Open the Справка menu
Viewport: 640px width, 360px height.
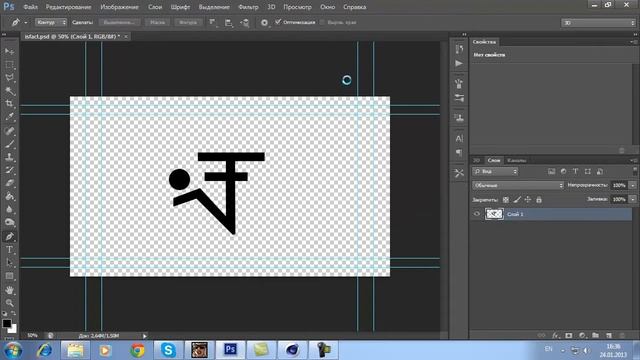click(355, 7)
